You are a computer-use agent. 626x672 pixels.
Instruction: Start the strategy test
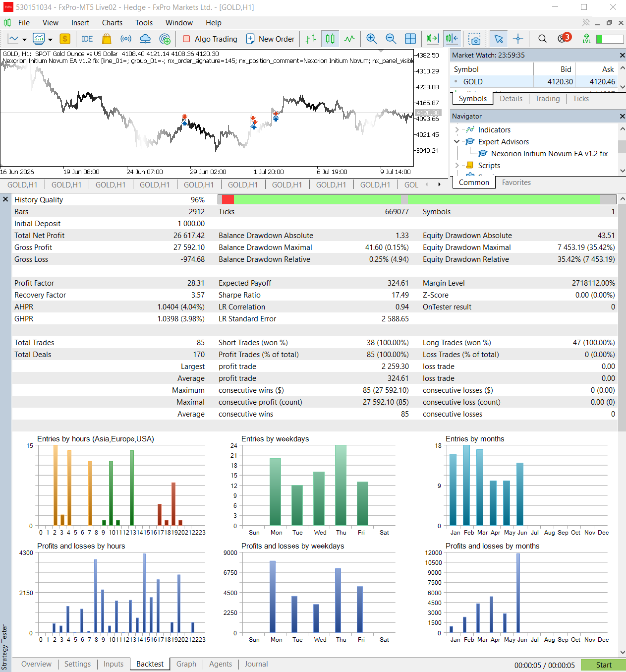[x=603, y=665]
